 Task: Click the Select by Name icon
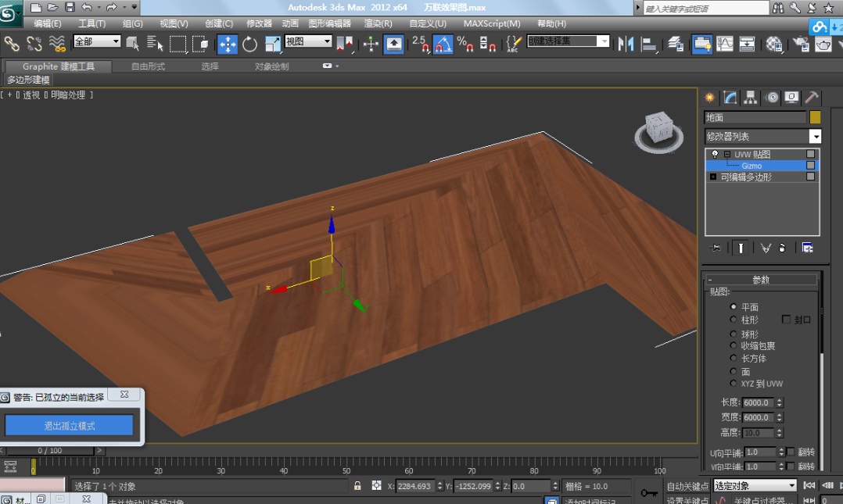point(155,44)
